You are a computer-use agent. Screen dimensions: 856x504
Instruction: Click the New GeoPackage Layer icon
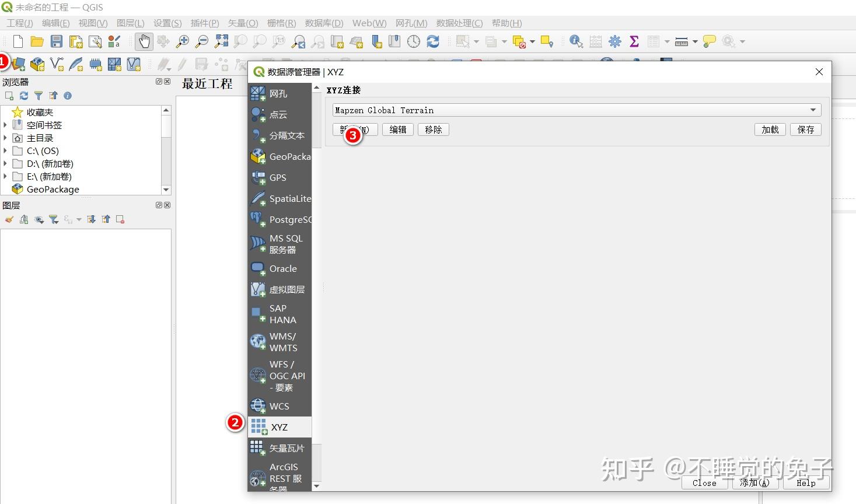tap(37, 64)
